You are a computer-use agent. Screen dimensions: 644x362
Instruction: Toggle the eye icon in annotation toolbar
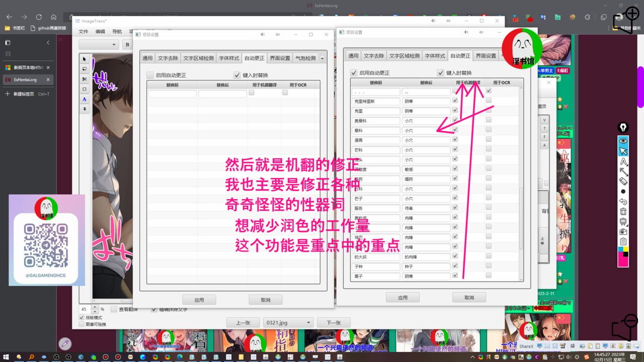623,141
